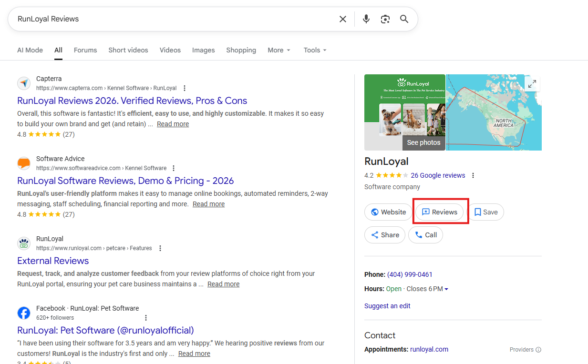Click the 620+ followers text

55,318
